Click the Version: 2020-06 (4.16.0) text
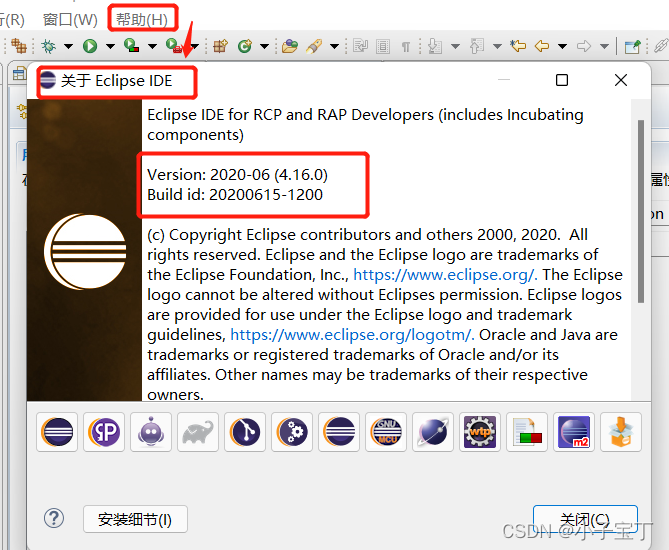The image size is (669, 550). coord(238,175)
